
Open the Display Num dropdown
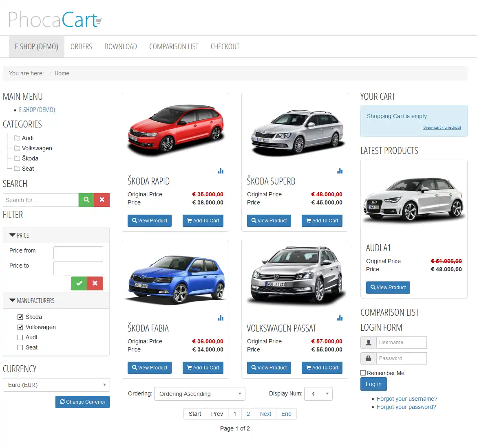click(318, 393)
